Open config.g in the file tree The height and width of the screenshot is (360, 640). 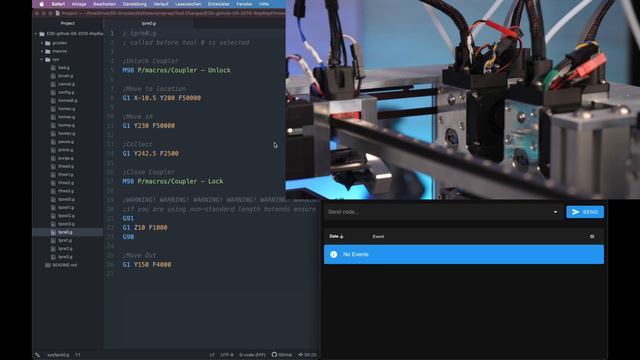click(x=66, y=92)
